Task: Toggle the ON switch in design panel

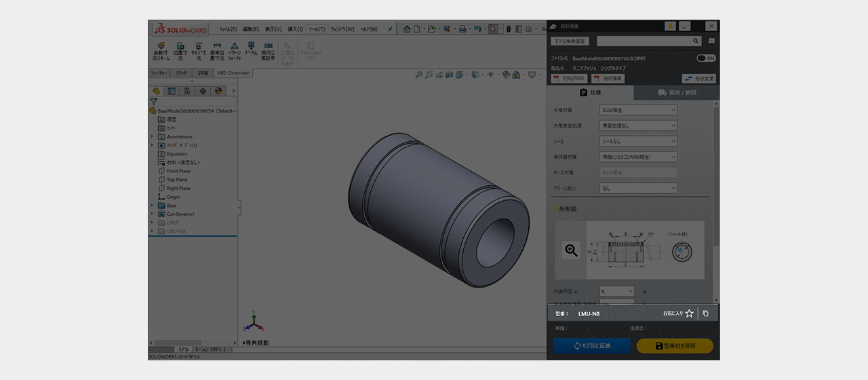Action: pos(706,58)
